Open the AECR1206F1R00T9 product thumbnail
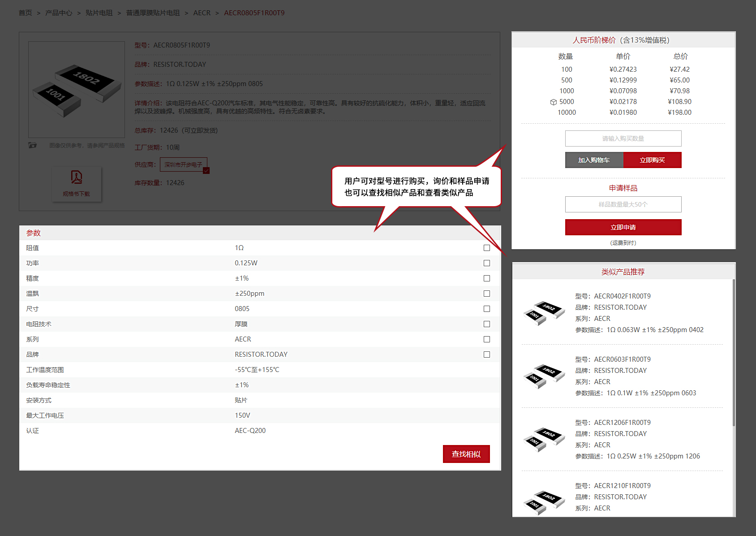756x536 pixels. coord(544,439)
